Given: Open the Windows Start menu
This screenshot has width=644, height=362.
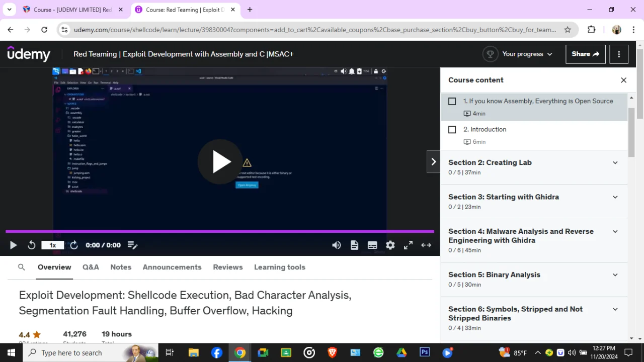Looking at the screenshot, I should [x=11, y=353].
